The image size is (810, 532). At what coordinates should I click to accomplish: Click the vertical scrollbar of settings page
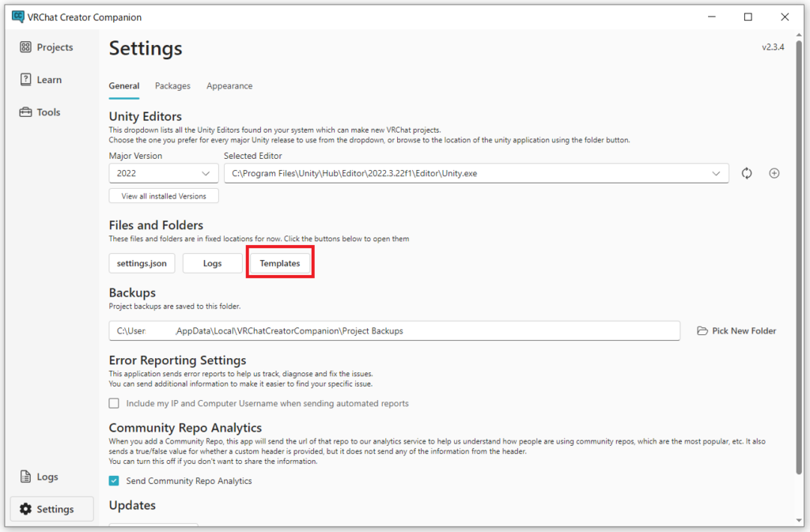(799, 258)
